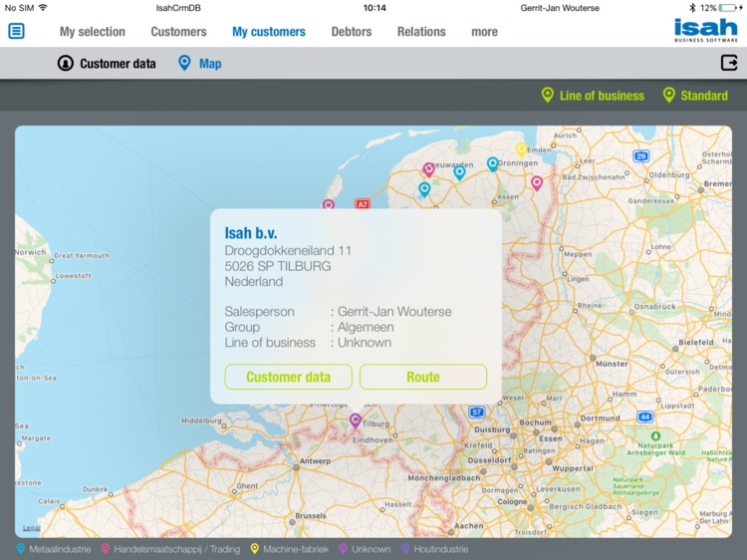Tap the Houtindustrie legend pin

[405, 549]
